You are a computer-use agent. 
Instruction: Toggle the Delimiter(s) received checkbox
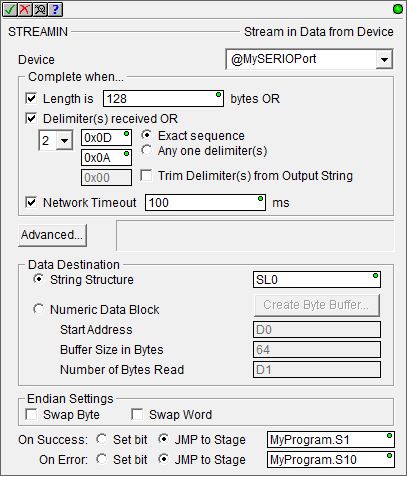[x=31, y=118]
